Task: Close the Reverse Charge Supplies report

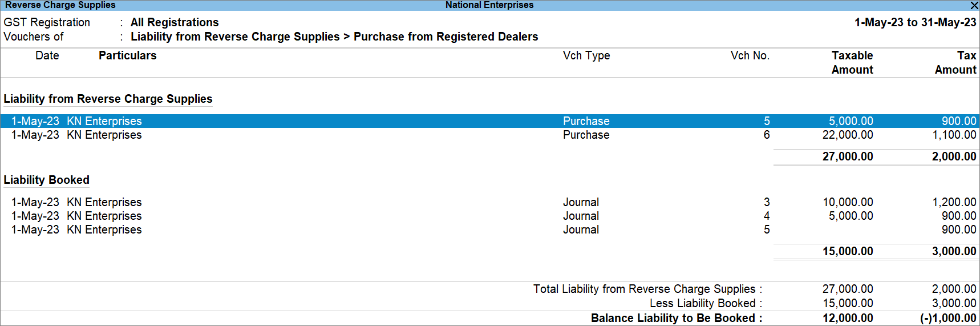Action: [974, 5]
